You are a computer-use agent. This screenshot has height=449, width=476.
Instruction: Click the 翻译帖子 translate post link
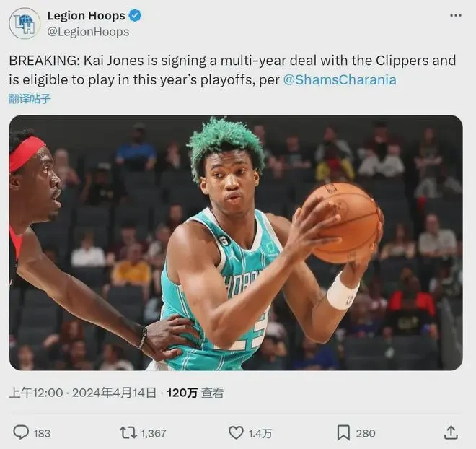click(30, 99)
